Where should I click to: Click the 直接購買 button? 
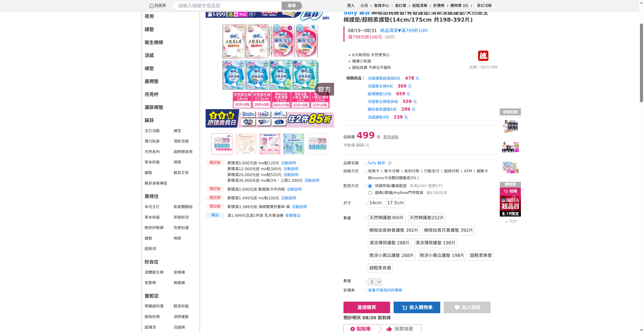pos(366,308)
